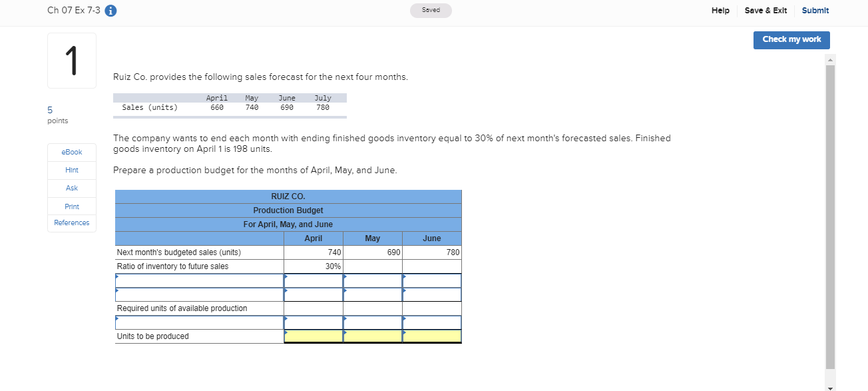This screenshot has width=868, height=391.
Task: Click May cell in first blank row
Action: pos(373,280)
